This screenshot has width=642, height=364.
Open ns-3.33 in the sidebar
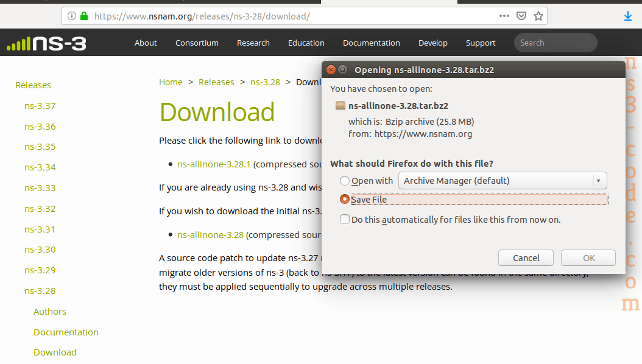40,188
